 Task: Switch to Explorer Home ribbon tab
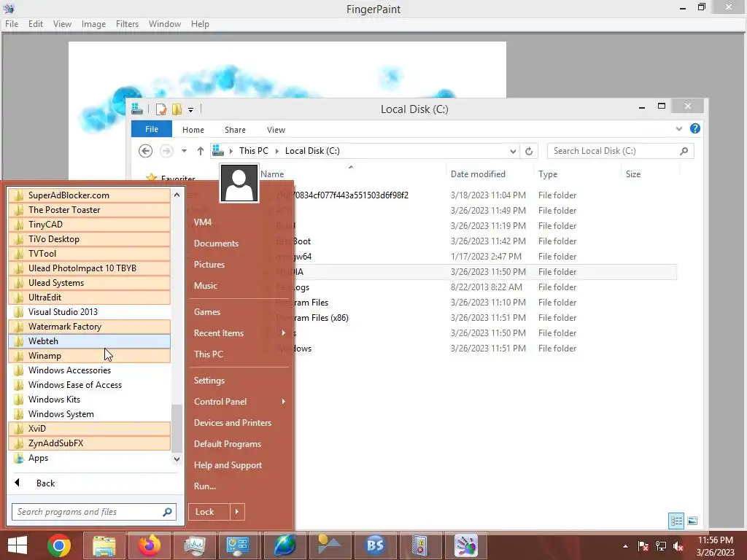193,130
